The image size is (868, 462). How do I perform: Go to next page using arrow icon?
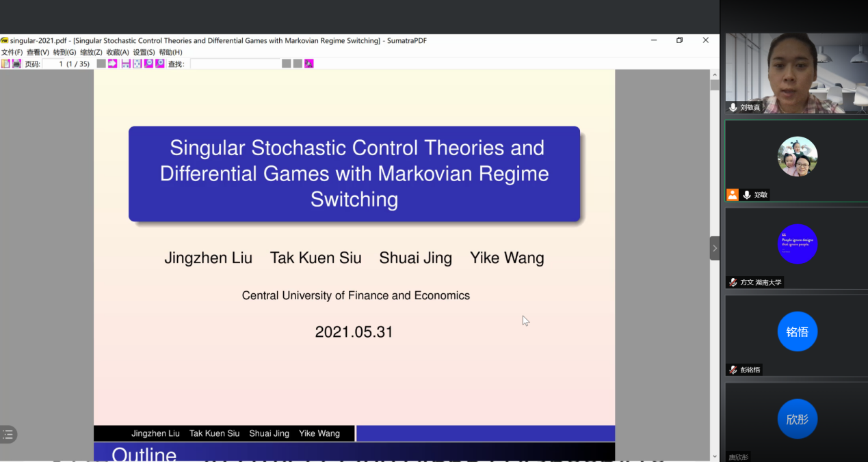pyautogui.click(x=113, y=64)
